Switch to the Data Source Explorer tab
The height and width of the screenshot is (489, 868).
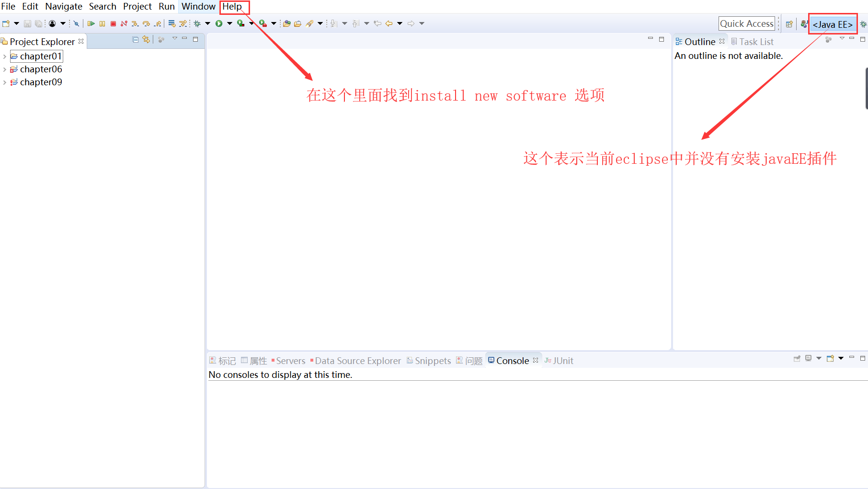pyautogui.click(x=355, y=361)
